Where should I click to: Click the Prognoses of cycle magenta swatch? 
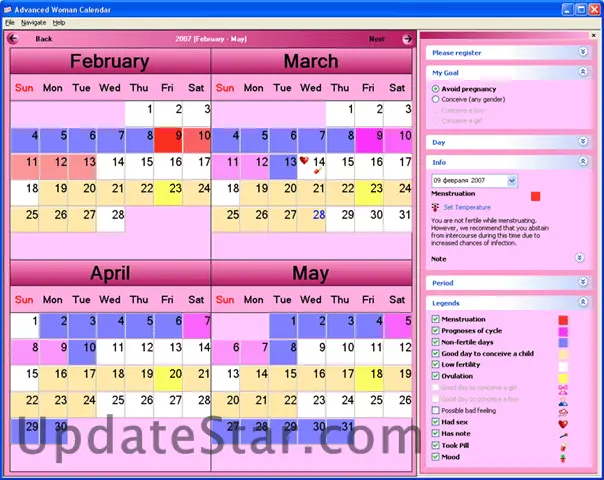point(563,332)
